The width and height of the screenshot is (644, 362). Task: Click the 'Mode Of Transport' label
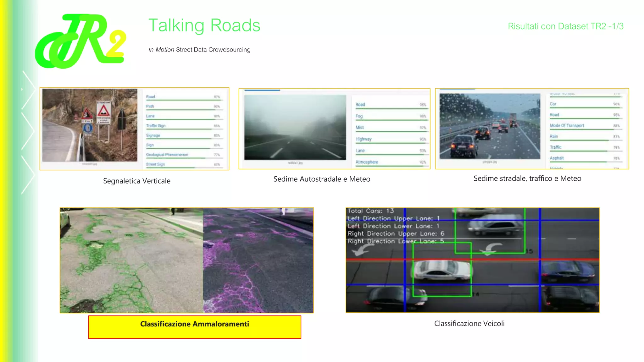click(x=567, y=125)
